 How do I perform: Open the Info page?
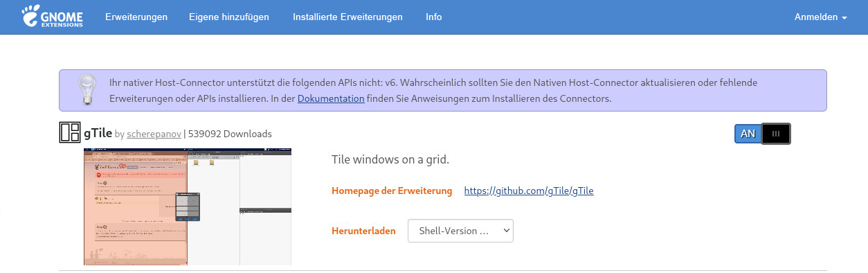coord(434,17)
